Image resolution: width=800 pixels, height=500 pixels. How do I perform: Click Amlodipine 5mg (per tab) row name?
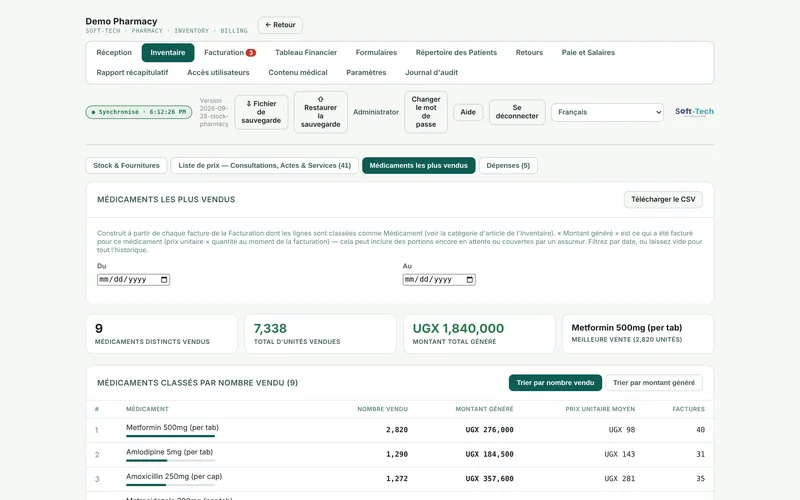coord(169,452)
